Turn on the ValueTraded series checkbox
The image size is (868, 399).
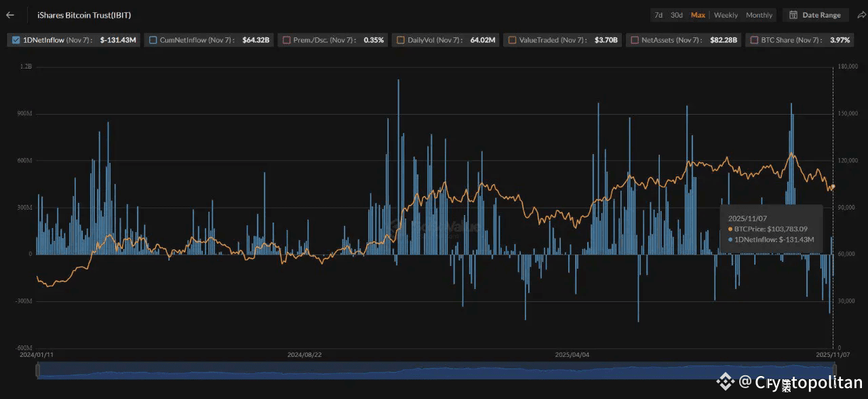512,40
